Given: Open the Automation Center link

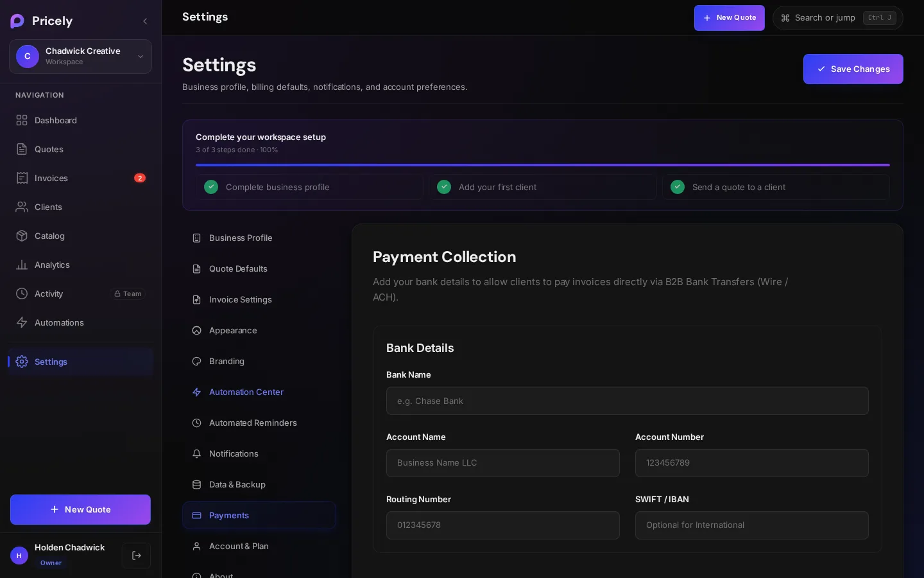Looking at the screenshot, I should pos(259,392).
